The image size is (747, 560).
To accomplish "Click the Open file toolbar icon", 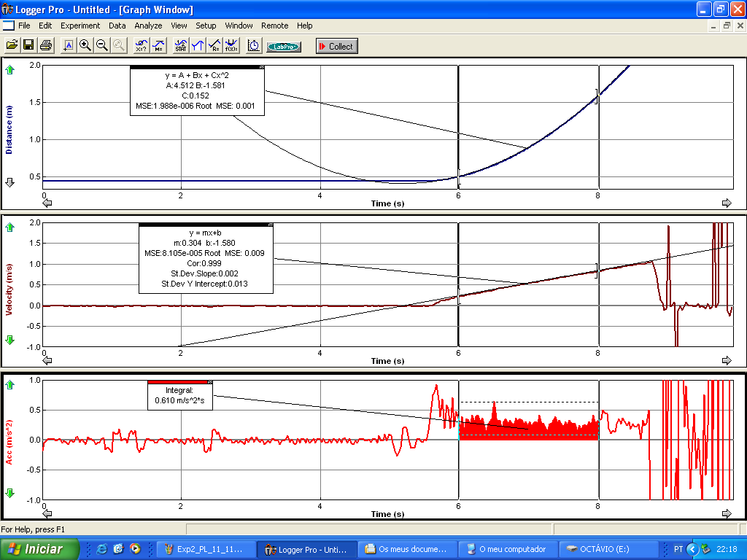I will tap(12, 46).
